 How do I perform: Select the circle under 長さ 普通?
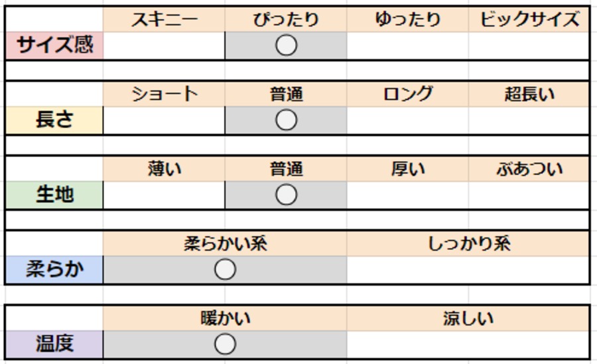[286, 120]
